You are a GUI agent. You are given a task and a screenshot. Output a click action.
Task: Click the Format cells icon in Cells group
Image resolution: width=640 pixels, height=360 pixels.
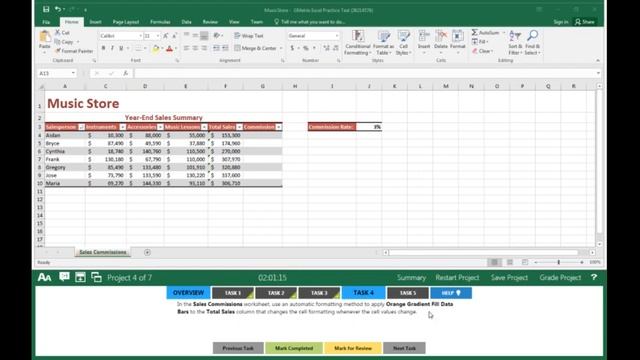[x=458, y=37]
